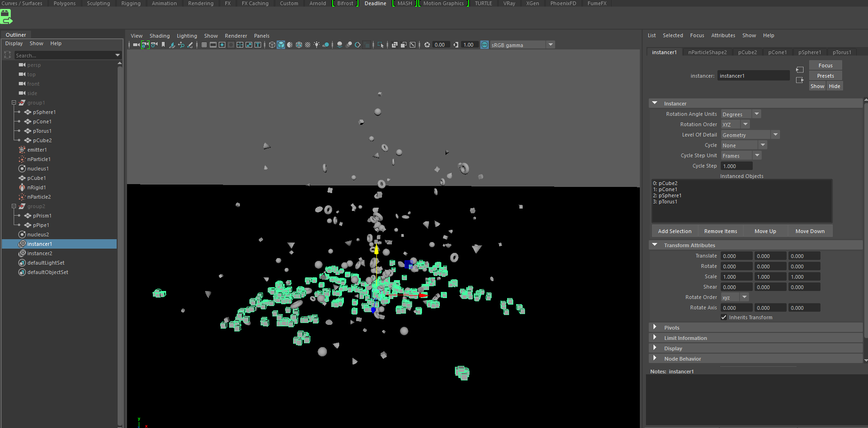Image resolution: width=868 pixels, height=428 pixels.
Task: Expand the Pivots section
Action: [x=654, y=327]
